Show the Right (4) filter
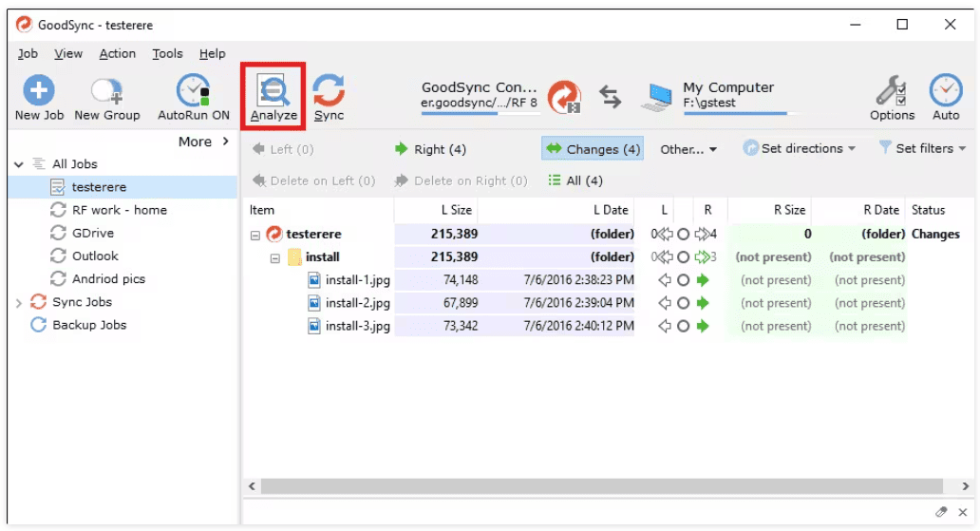The height and width of the screenshot is (531, 980). (x=430, y=149)
